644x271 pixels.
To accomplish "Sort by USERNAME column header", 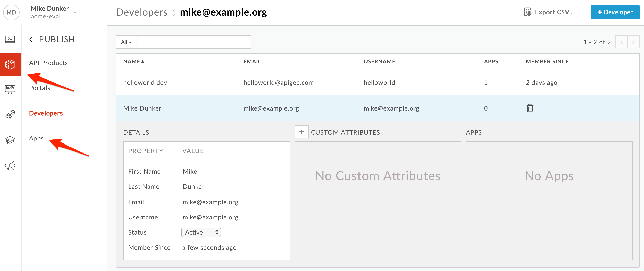I will click(379, 61).
